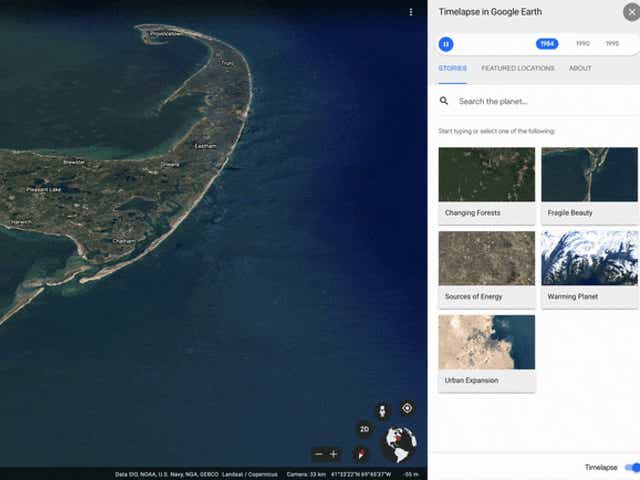
Task: Click the Fragile Beauty caption
Action: coord(570,213)
